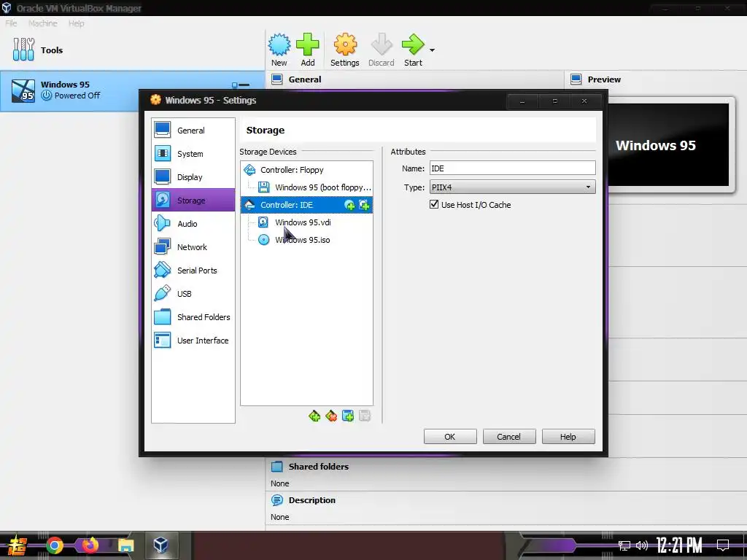747x560 pixels.
Task: Open the General settings category
Action: click(193, 130)
